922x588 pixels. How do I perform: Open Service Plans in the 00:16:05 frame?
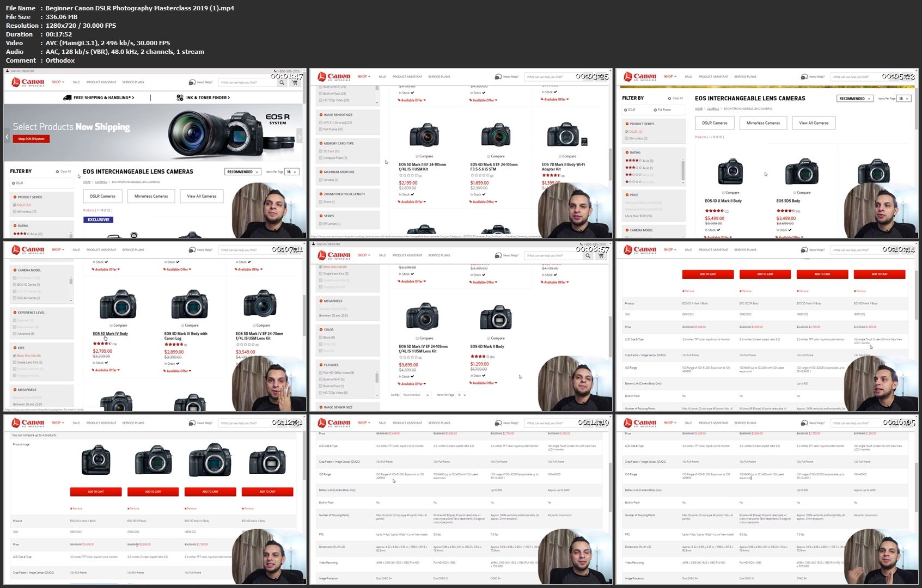[745, 423]
